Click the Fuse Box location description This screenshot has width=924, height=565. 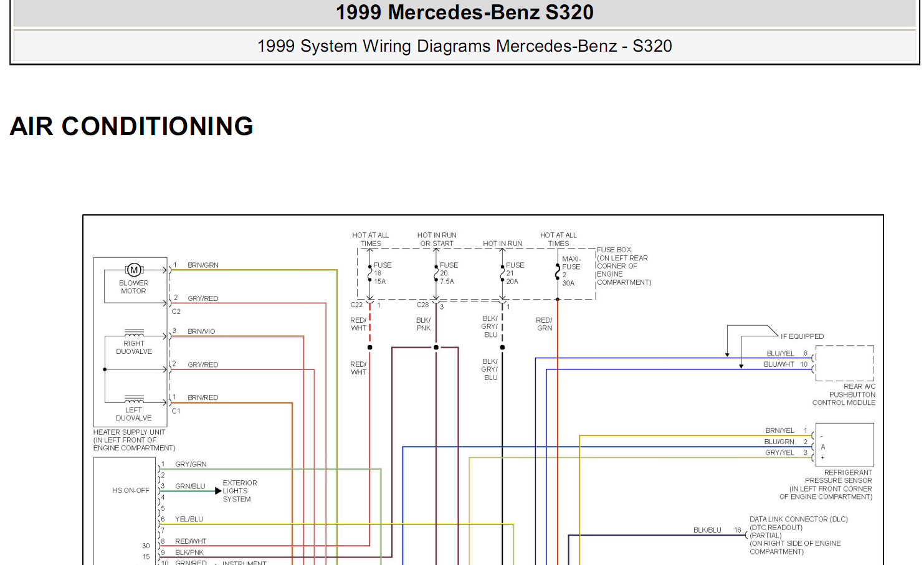coord(623,266)
